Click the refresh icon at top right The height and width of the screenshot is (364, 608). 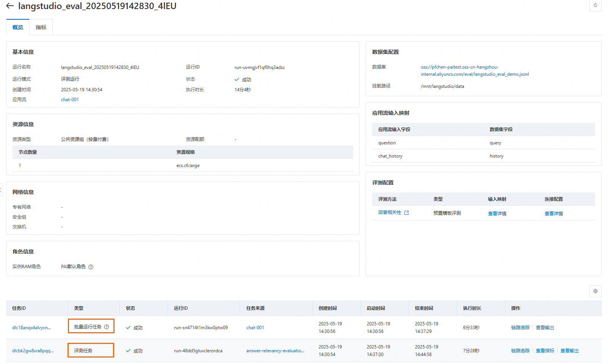click(x=595, y=5)
